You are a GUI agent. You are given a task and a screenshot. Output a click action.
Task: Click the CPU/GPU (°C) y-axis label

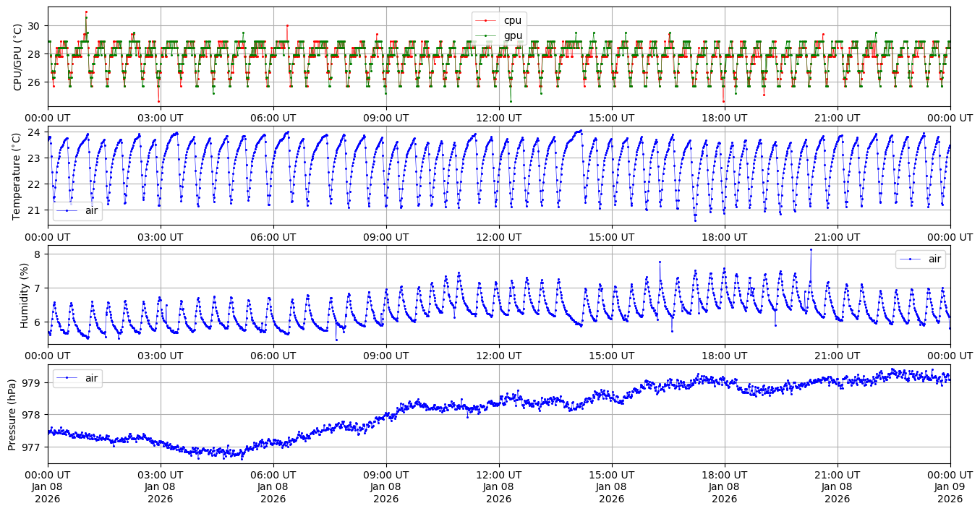click(18, 57)
